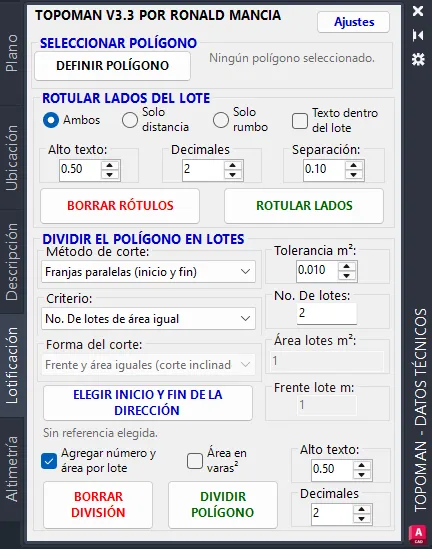
Task: Switch to the Ubicación tab
Action: [x=12, y=158]
